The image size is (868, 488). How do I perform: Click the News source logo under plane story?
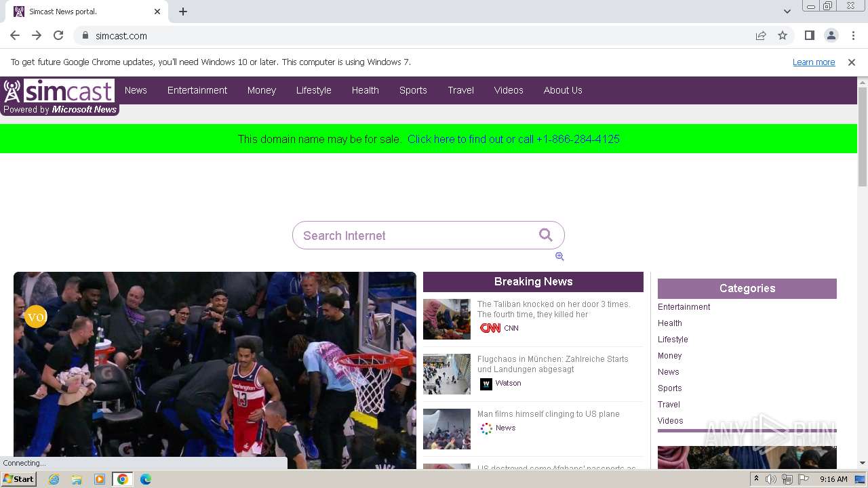pyautogui.click(x=486, y=428)
